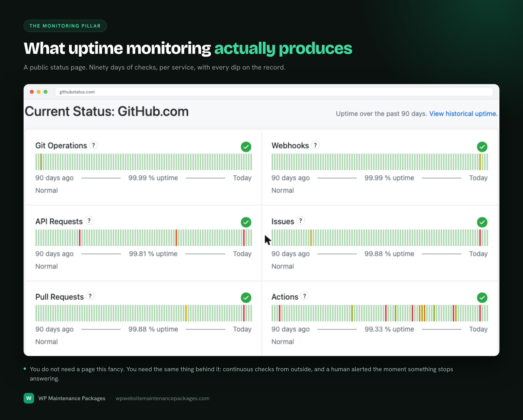
Task: Click the 99.81 % uptime text
Action: pyautogui.click(x=153, y=254)
